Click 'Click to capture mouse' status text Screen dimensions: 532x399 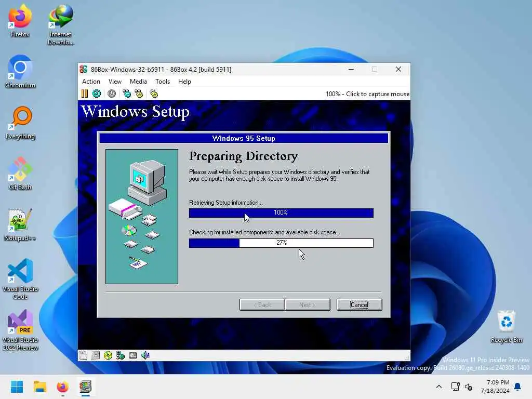(x=378, y=94)
